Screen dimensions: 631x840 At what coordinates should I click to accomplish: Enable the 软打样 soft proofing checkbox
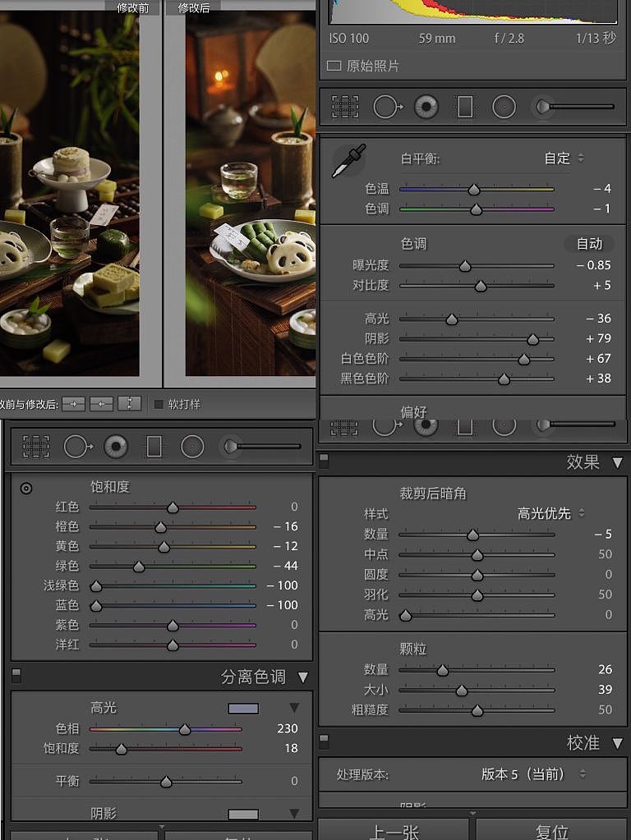click(x=158, y=404)
